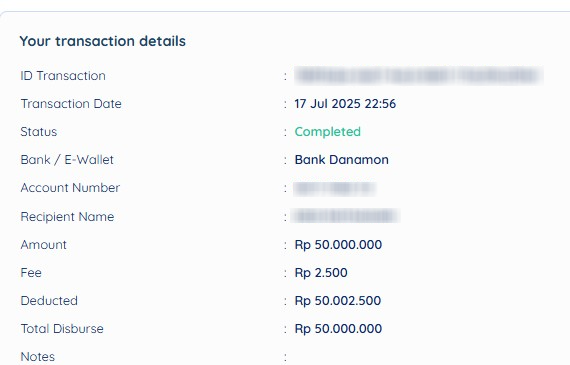Image resolution: width=570 pixels, height=365 pixels.
Task: Select the date 17 Jul 2025 22:56
Action: [x=345, y=104]
